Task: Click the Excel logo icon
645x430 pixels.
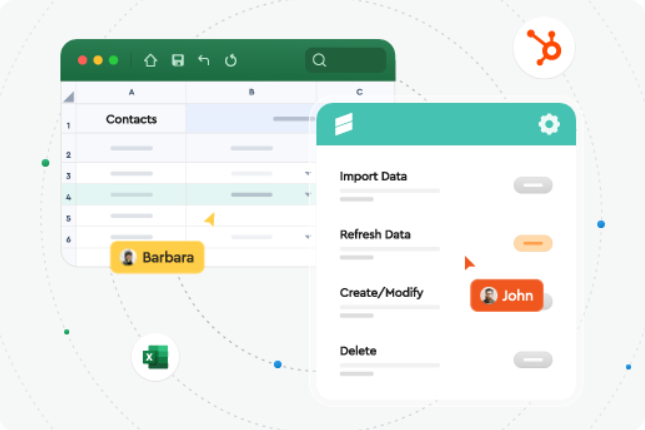Action: (x=155, y=357)
